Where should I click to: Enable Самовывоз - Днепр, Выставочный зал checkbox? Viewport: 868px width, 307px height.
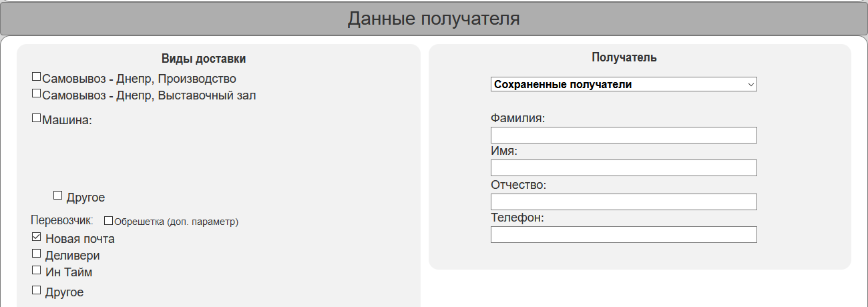click(37, 93)
